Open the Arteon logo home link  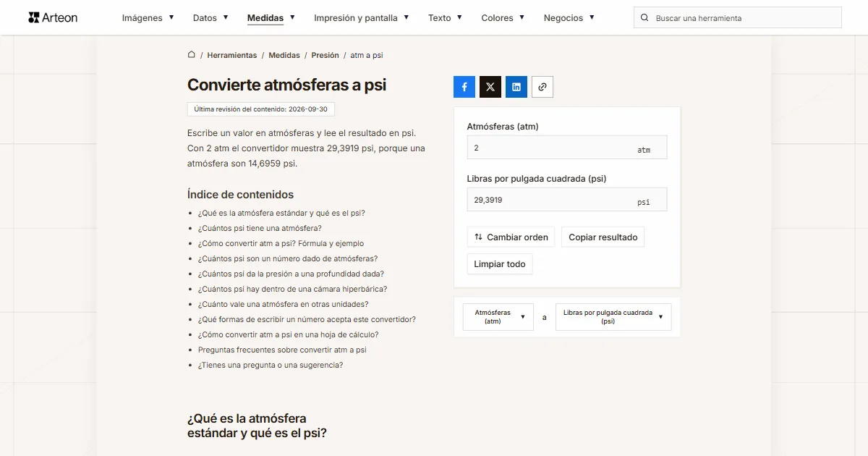tap(53, 17)
